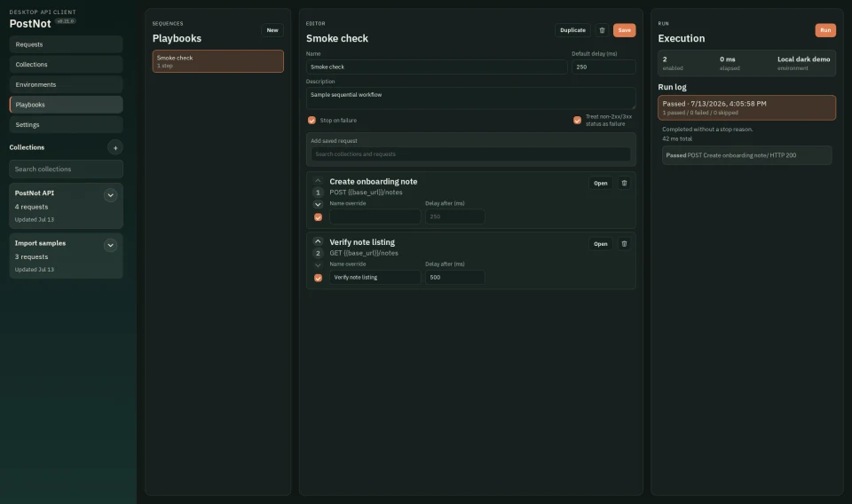Viewport: 852px width, 504px height.
Task: Click the '42 ms total' text
Action: 677,139
